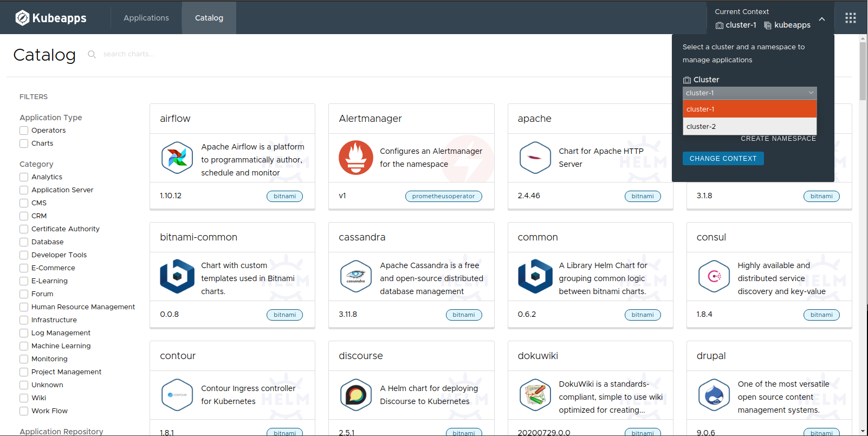Image resolution: width=868 pixels, height=436 pixels.
Task: Click the bitnami tag on consul card
Action: [821, 315]
